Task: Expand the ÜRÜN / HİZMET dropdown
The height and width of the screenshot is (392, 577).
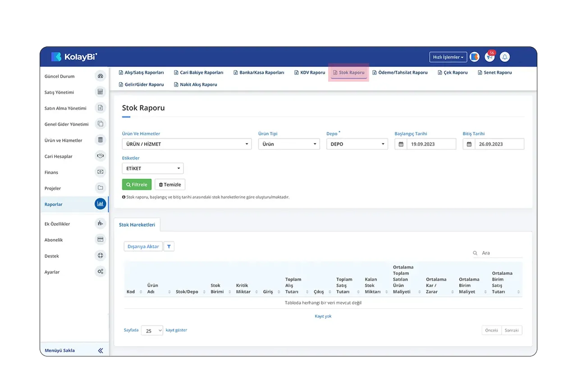Action: click(187, 144)
